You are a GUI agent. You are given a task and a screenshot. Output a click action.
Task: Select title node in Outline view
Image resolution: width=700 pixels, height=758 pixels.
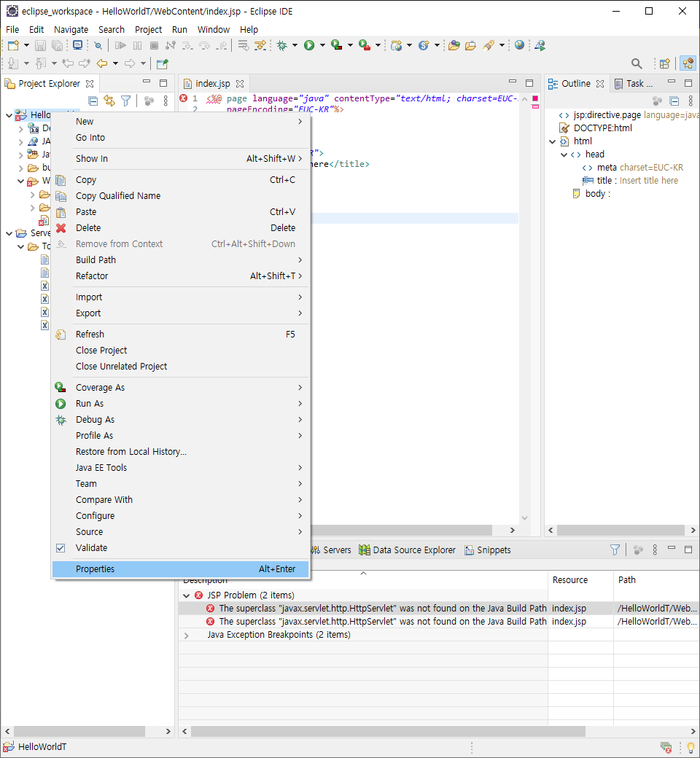[x=630, y=181]
